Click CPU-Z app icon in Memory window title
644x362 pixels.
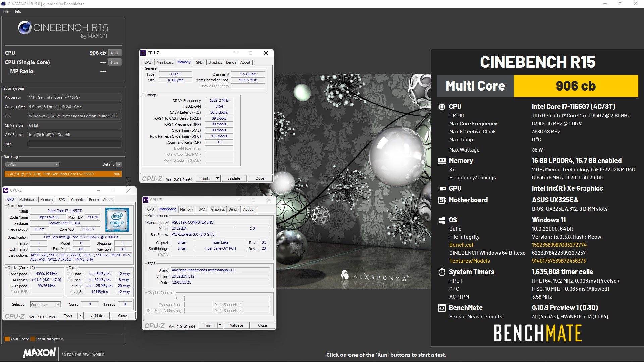click(x=143, y=53)
